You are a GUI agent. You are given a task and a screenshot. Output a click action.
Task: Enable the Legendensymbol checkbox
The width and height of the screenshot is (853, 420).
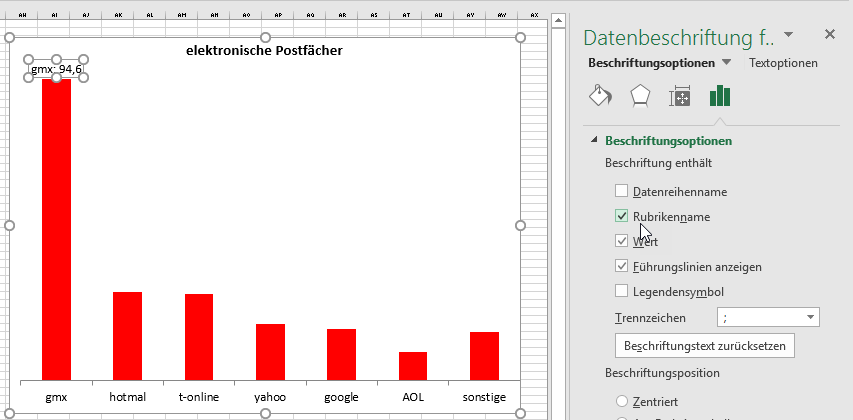621,292
